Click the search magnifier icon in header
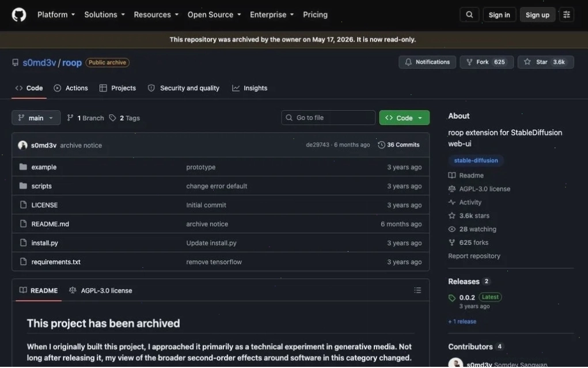 click(469, 14)
